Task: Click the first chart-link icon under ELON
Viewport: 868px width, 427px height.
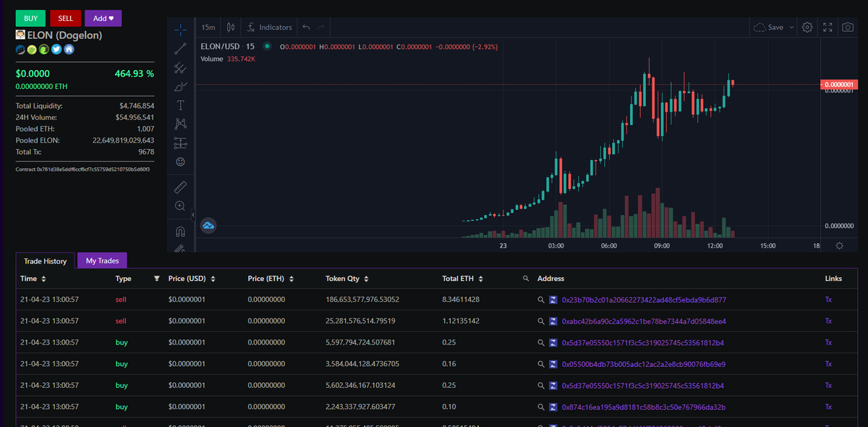Action: point(21,49)
